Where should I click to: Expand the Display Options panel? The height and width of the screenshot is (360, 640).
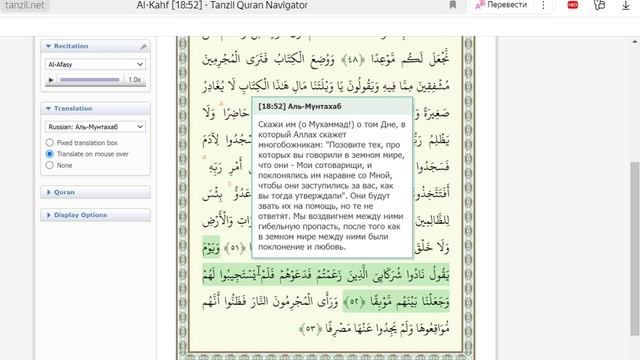tap(95, 215)
